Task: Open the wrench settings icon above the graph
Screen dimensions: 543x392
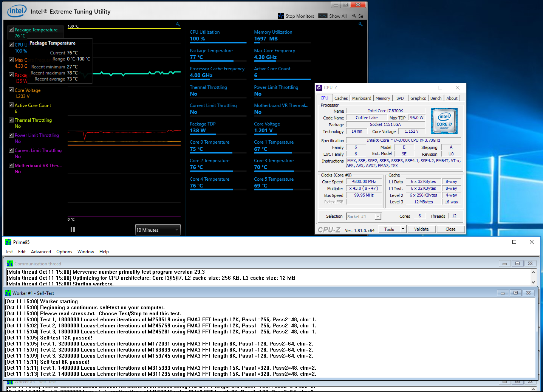Action: pos(178,25)
